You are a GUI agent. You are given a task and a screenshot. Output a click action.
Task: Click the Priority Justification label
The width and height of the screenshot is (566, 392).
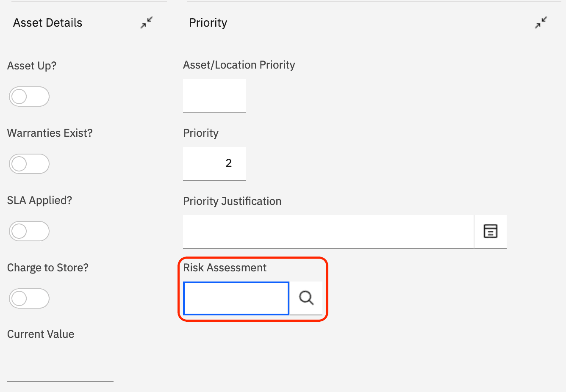tap(232, 201)
